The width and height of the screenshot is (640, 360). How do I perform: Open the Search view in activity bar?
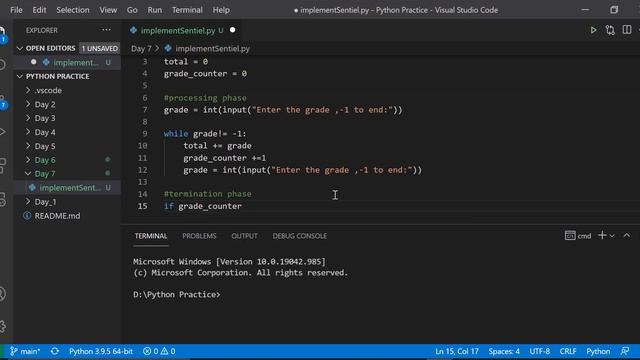[2, 64]
